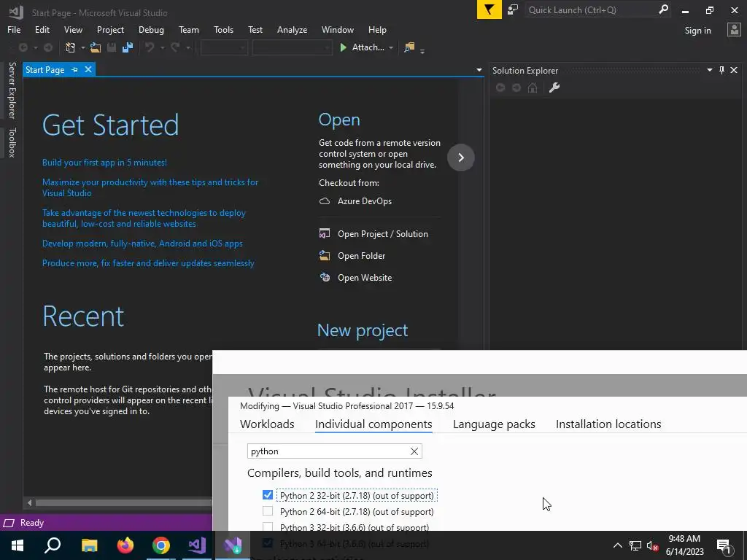Click the green Start/Attach play icon
This screenshot has height=560, width=747.
[343, 47]
